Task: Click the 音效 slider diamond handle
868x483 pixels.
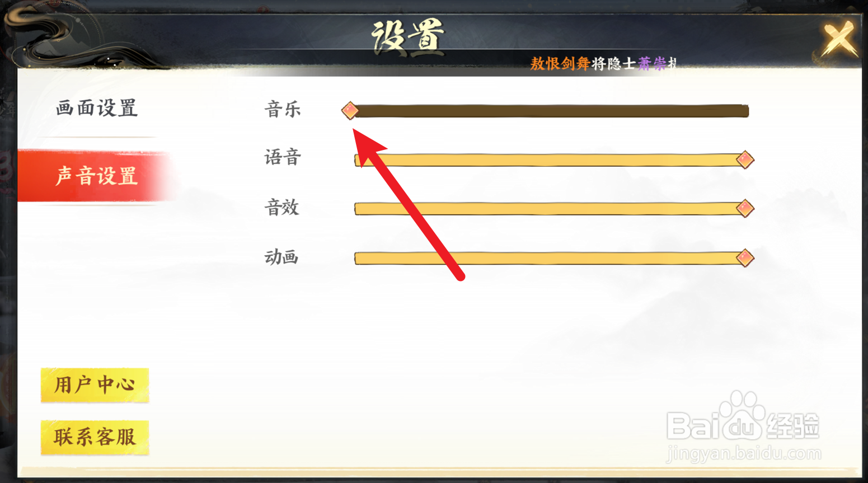Action: [x=745, y=208]
